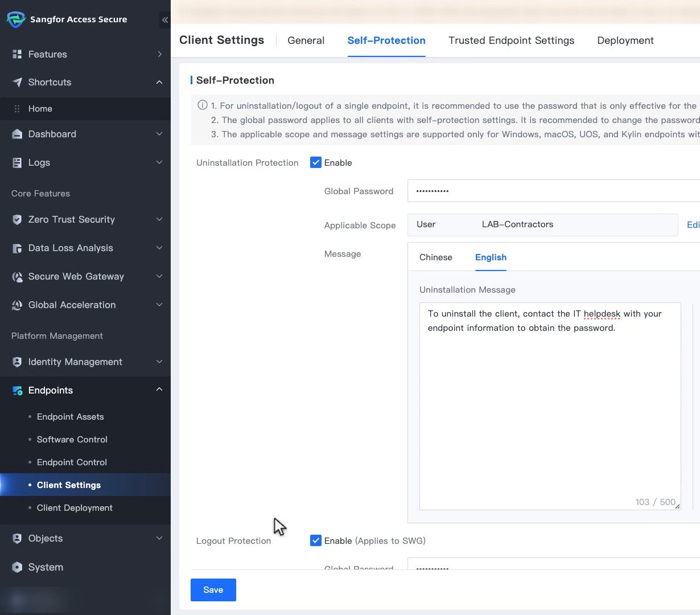The image size is (700, 615).
Task: Open Endpoint Control page
Action: coord(72,462)
